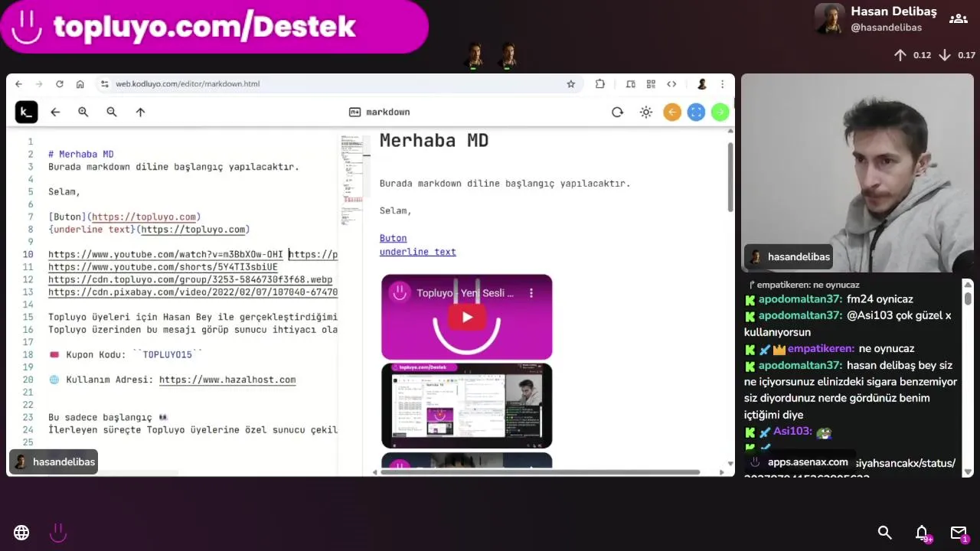
Task: Click the https://topluyo.com link on line 8
Action: (x=193, y=230)
